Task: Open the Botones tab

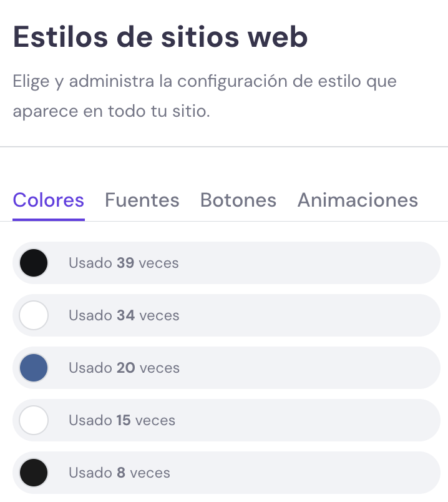Action: 238,200
